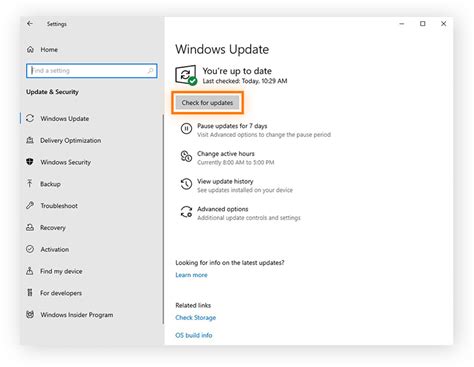Click the Windows Update sync icon in sidebar

(30, 118)
